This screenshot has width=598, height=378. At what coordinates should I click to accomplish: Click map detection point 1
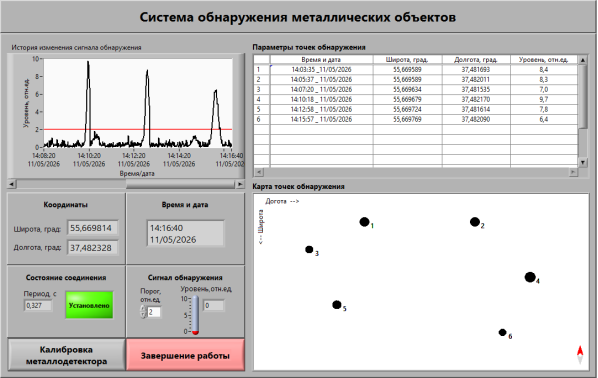[365, 222]
